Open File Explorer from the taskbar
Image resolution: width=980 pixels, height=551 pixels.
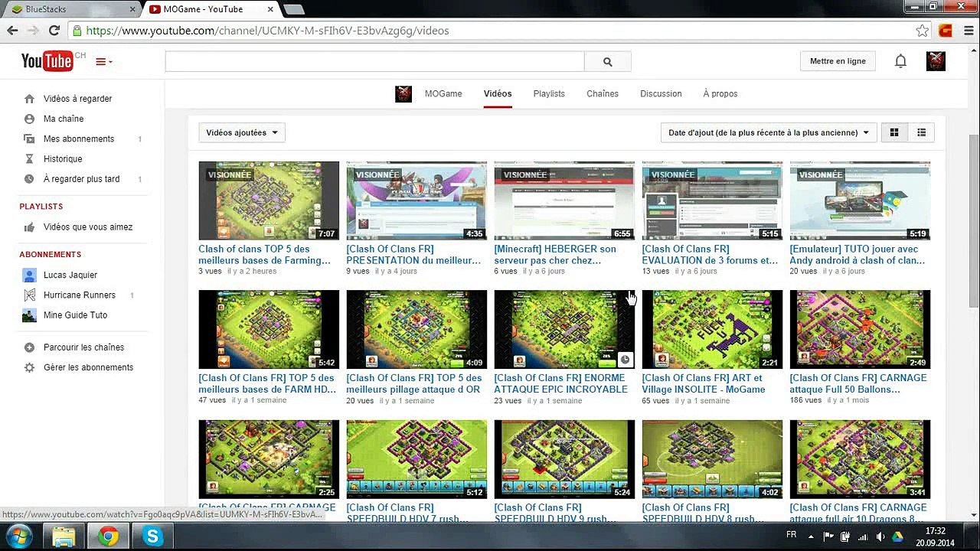coord(64,536)
